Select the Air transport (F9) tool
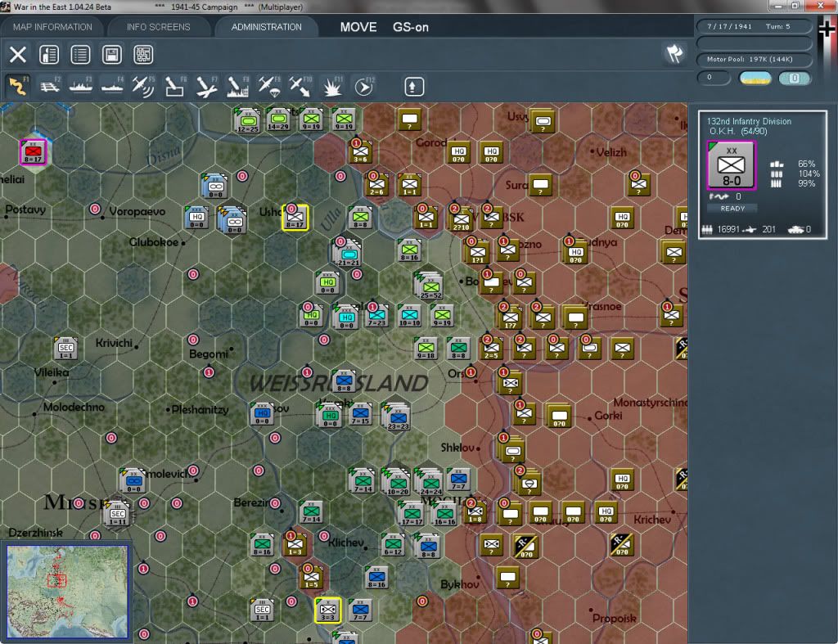Image resolution: width=838 pixels, height=644 pixels. (268, 86)
